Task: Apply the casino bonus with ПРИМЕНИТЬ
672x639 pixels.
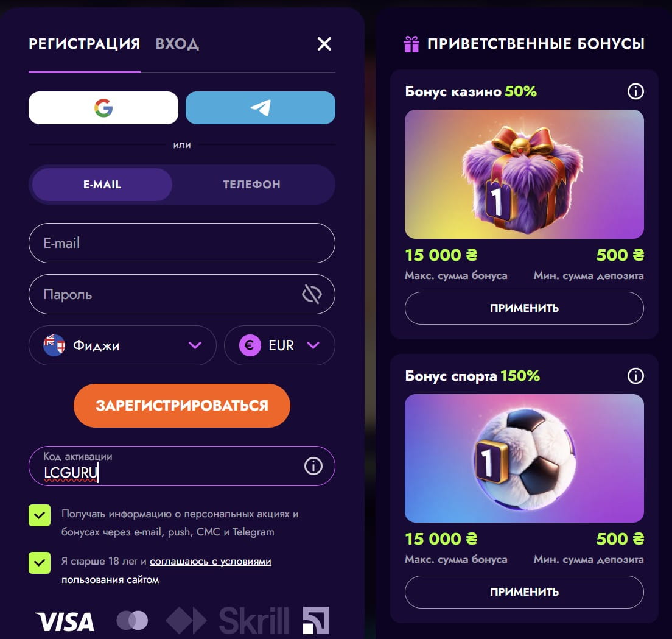Action: [524, 308]
